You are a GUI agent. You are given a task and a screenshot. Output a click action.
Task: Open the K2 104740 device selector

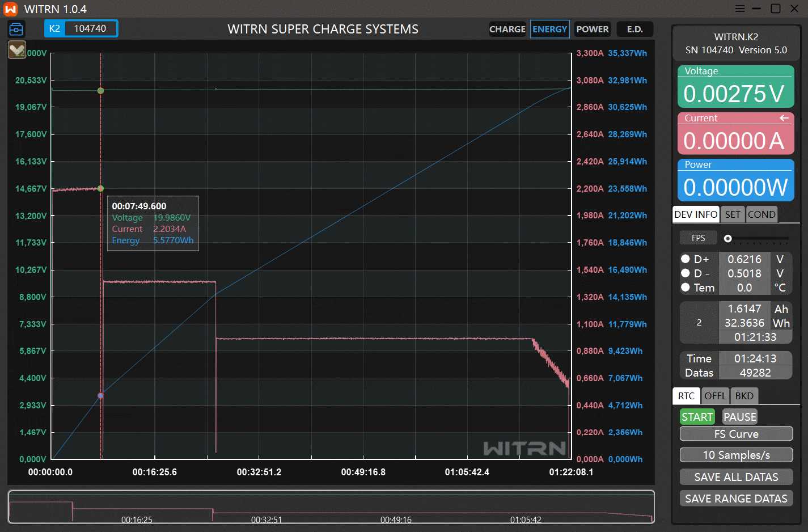[81, 28]
